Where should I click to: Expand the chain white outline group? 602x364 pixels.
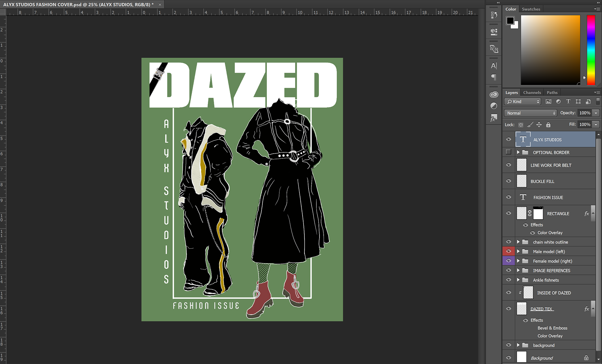pyautogui.click(x=518, y=242)
